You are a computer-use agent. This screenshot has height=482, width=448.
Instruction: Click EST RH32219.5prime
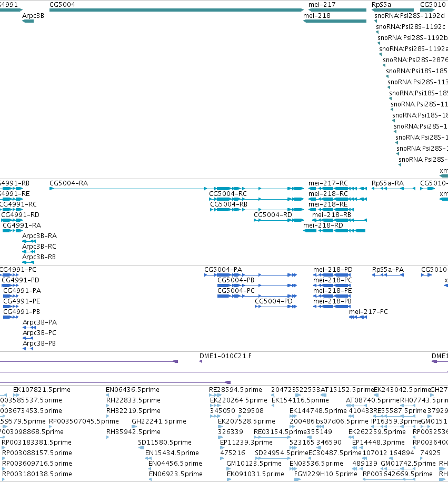[133, 410]
